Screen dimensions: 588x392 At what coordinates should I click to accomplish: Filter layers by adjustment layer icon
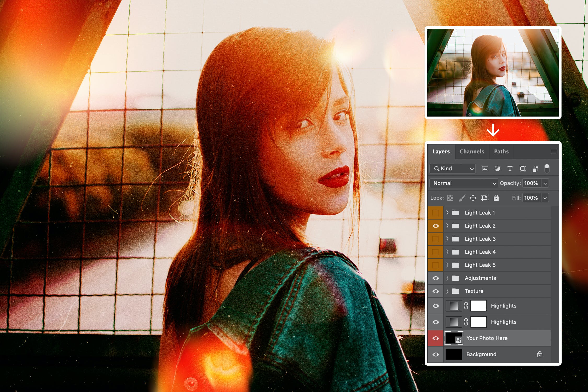point(497,169)
